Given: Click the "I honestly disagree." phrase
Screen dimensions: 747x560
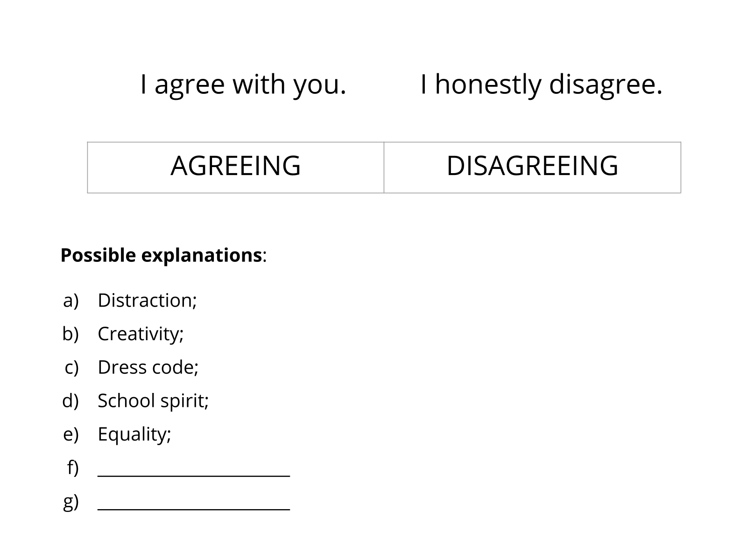Looking at the screenshot, I should click(x=541, y=84).
